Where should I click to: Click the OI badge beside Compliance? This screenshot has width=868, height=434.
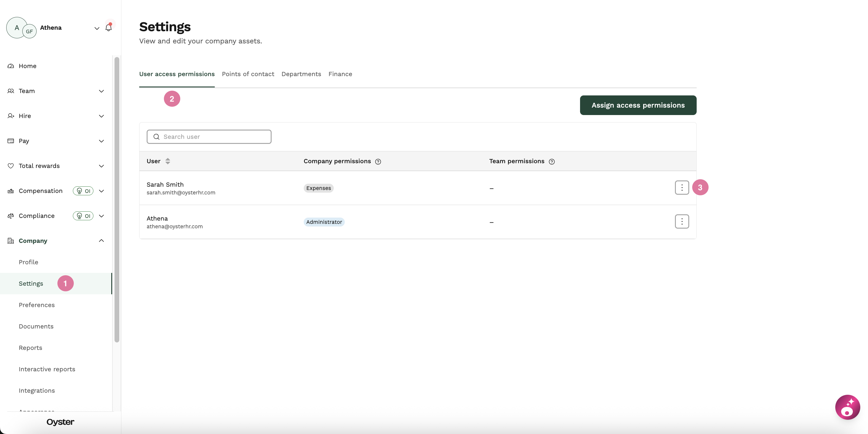click(83, 216)
